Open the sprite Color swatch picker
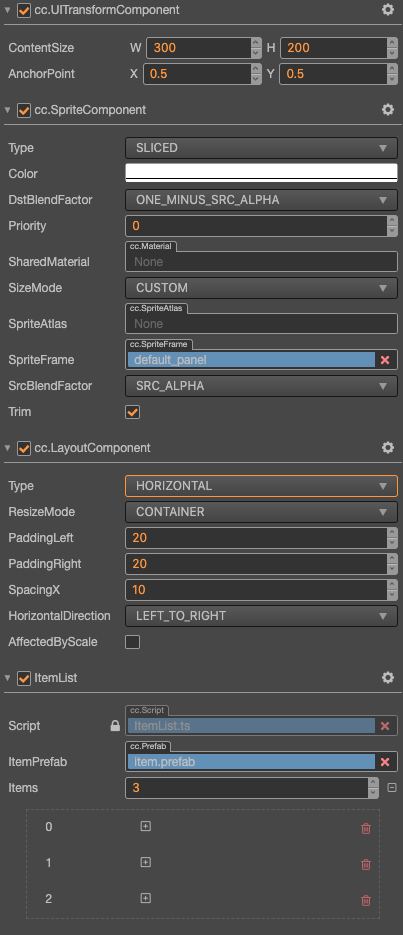 261,172
